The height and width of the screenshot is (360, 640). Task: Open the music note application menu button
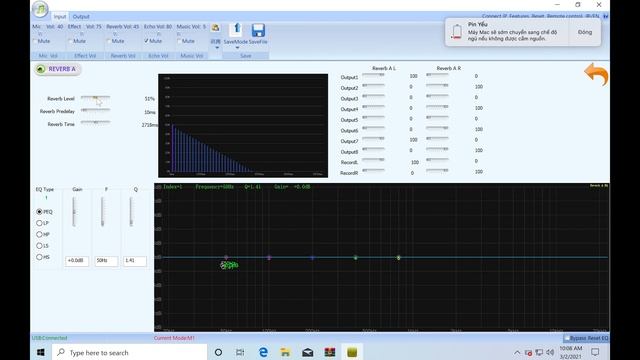(x=40, y=9)
